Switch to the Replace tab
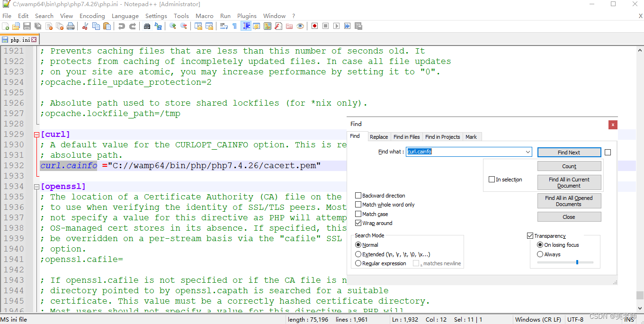This screenshot has height=324, width=644. (x=379, y=137)
